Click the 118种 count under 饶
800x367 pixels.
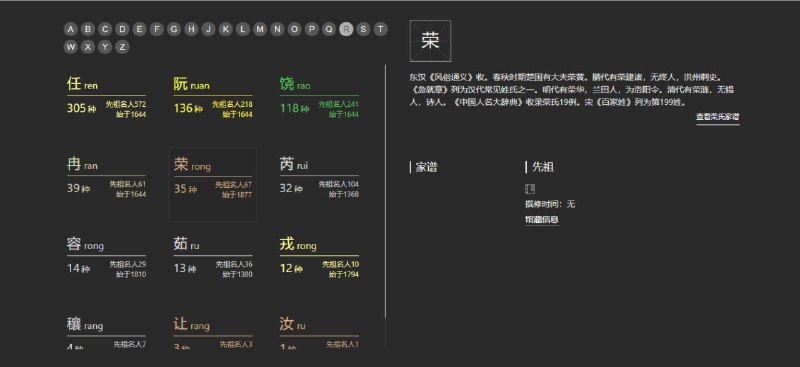tap(294, 108)
